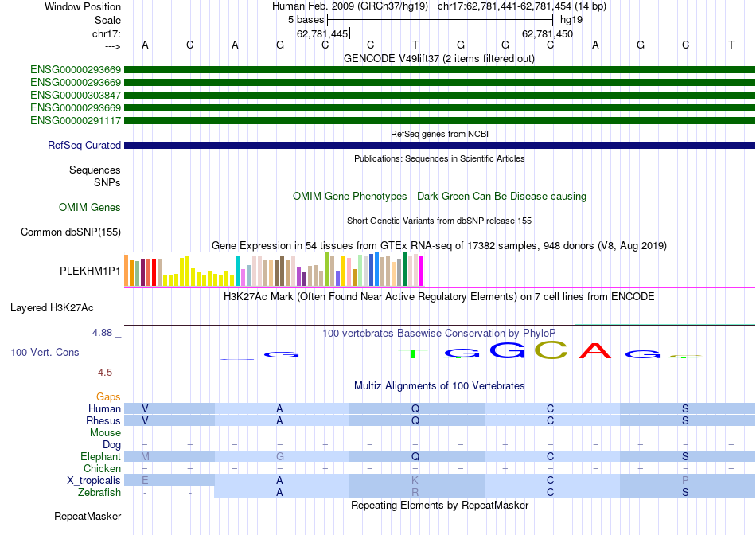This screenshot has width=756, height=535.
Task: Click the orange Gaps label
Action: point(108,396)
